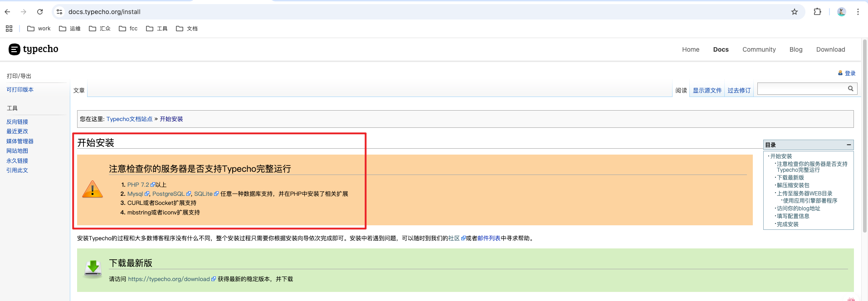Open the browser profile avatar
Viewport: 868px width, 301px height.
841,12
